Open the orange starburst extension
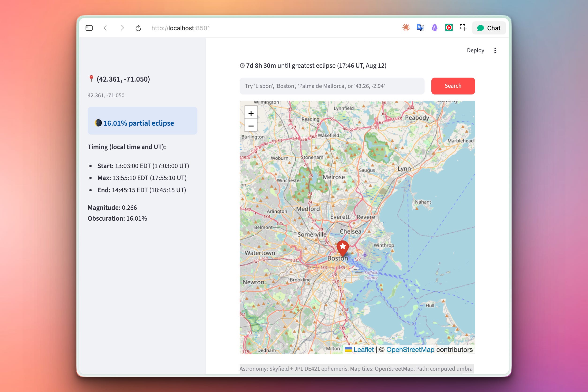 pyautogui.click(x=406, y=27)
